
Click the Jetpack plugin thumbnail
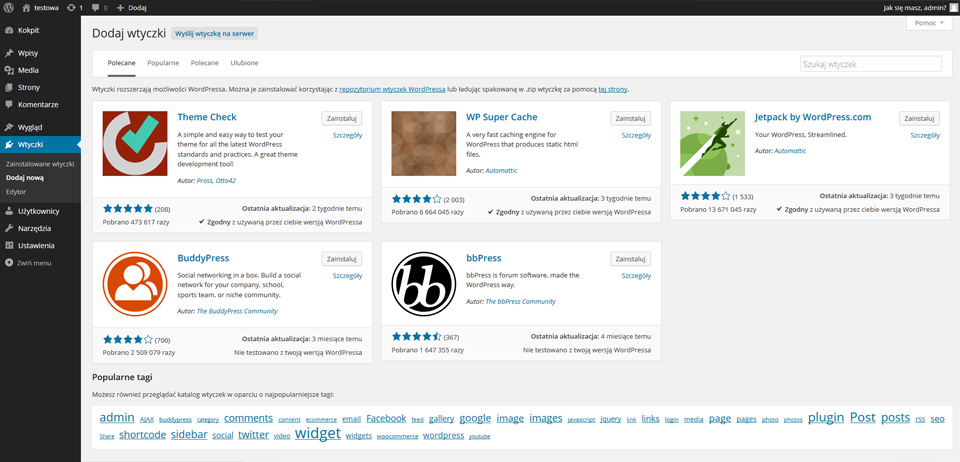tap(713, 143)
